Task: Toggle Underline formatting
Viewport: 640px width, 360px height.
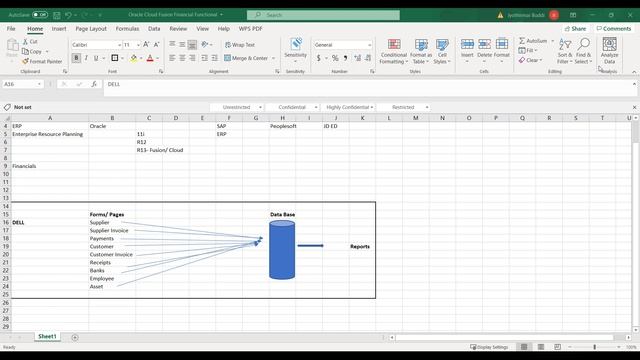Action: click(96, 58)
